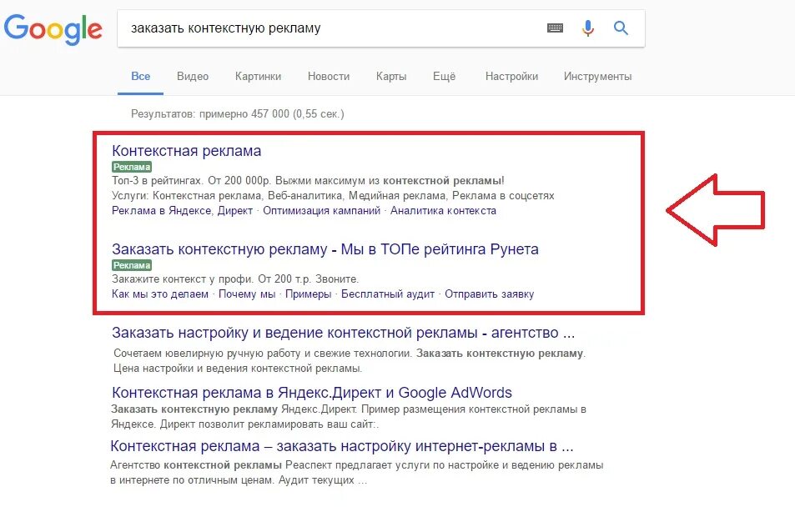Expand the Ещё menu
795x532 pixels.
click(x=444, y=77)
